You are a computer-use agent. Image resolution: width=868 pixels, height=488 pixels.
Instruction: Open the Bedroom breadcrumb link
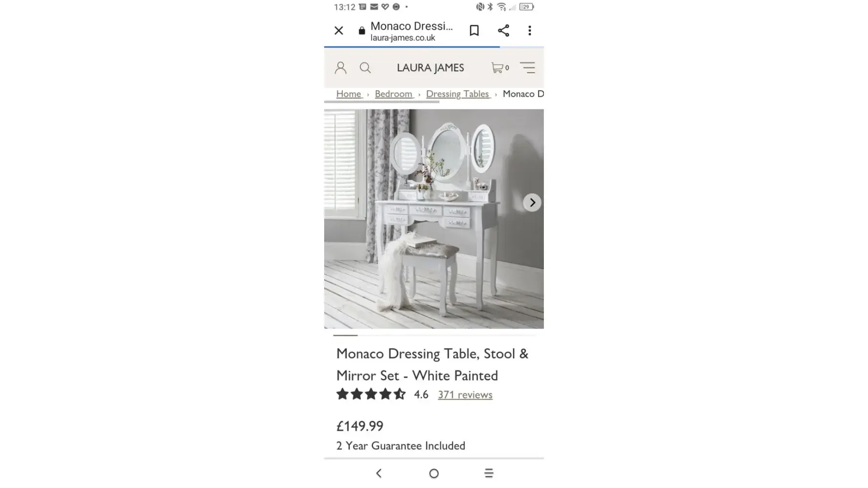(393, 94)
